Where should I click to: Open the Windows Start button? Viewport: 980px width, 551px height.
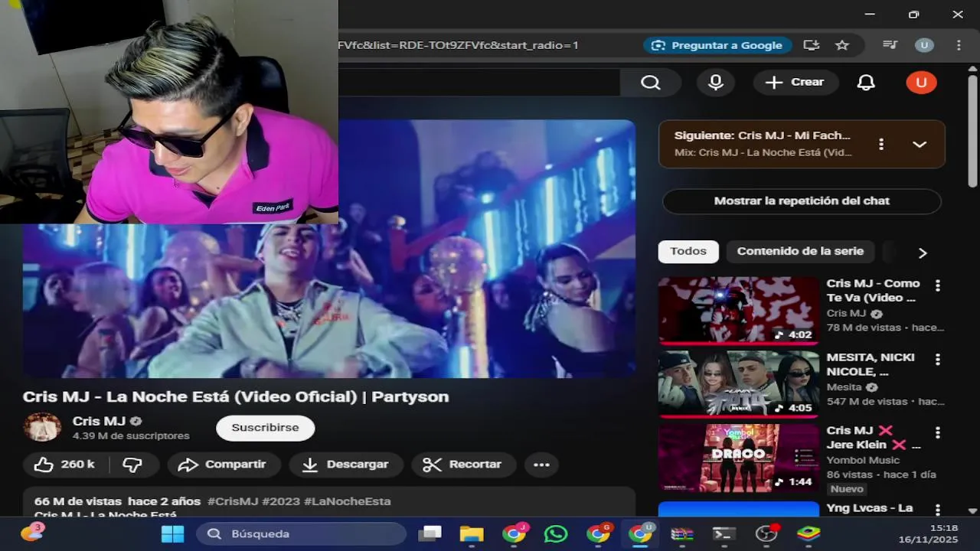(172, 533)
